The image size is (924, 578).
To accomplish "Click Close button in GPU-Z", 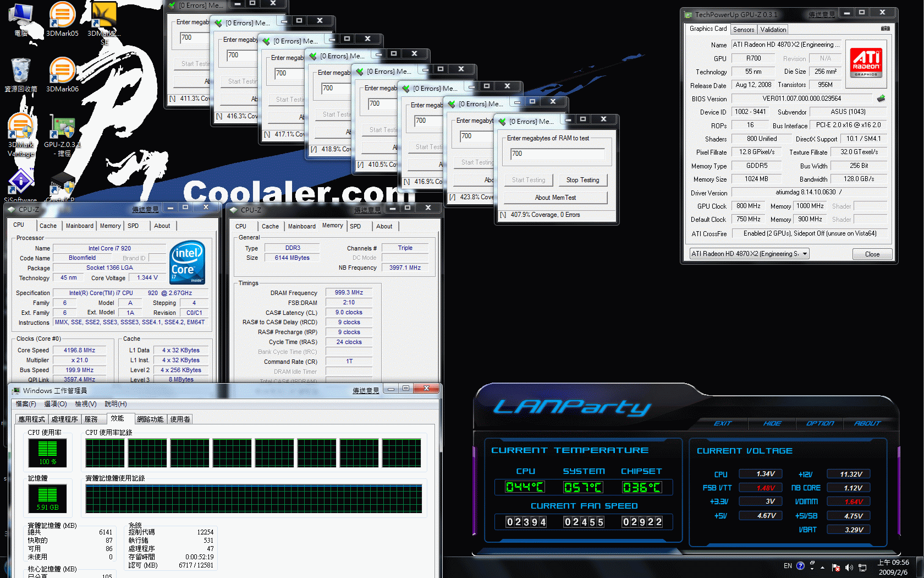I will click(872, 254).
